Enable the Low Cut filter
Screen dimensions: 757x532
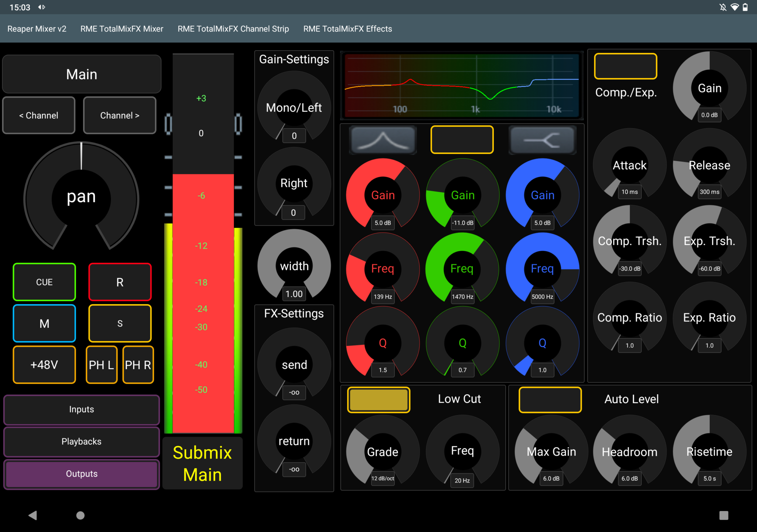[x=378, y=400]
